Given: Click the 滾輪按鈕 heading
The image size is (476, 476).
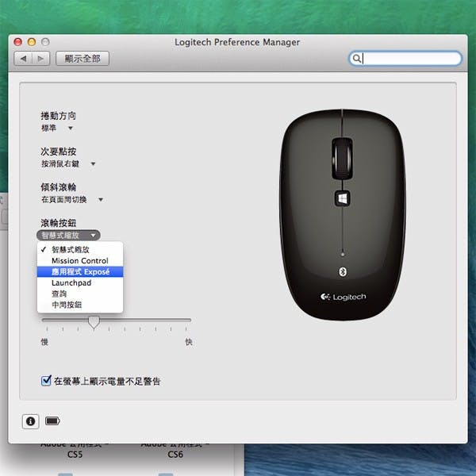Looking at the screenshot, I should click(x=58, y=223).
